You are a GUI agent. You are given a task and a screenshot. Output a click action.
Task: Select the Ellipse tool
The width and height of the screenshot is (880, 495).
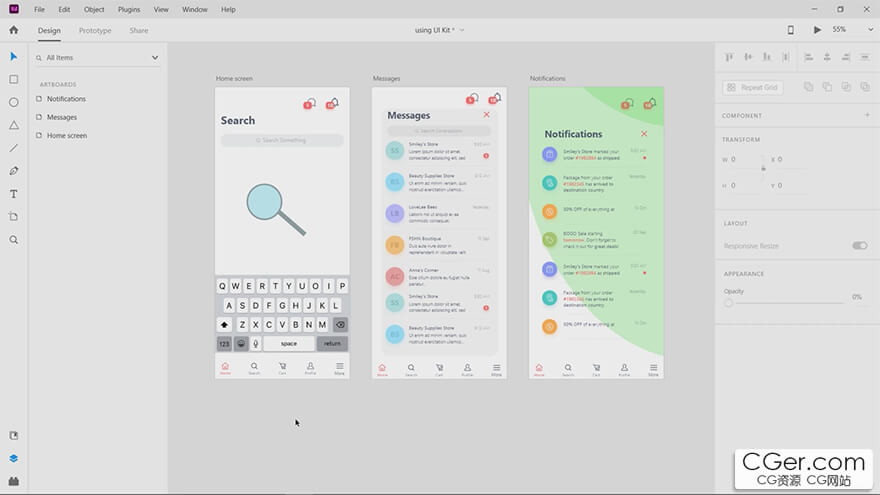coord(13,102)
